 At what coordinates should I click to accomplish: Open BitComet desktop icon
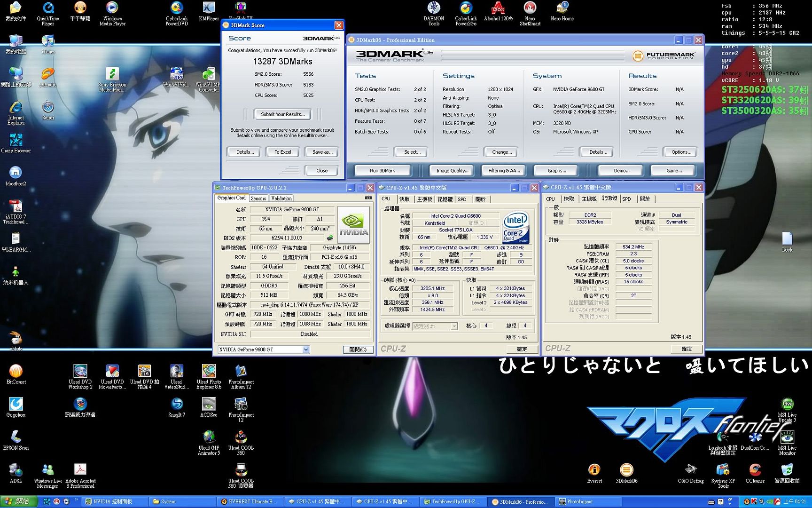(16, 374)
